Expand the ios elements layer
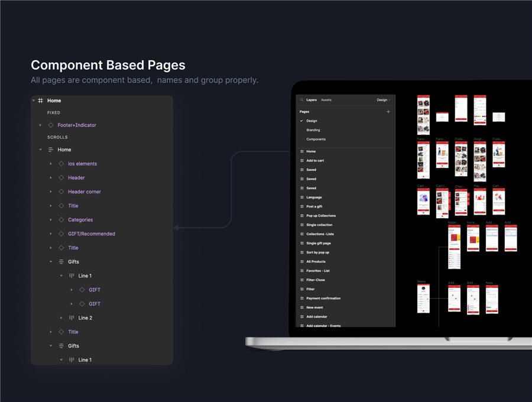 [x=51, y=164]
